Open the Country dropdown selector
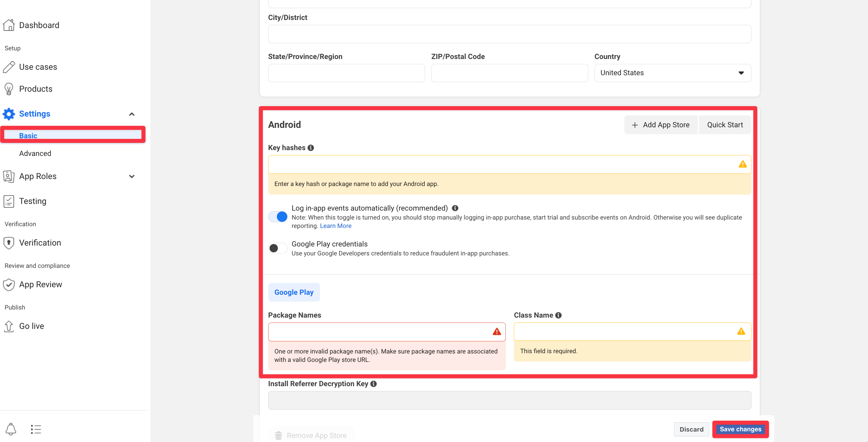868x442 pixels. (x=672, y=73)
